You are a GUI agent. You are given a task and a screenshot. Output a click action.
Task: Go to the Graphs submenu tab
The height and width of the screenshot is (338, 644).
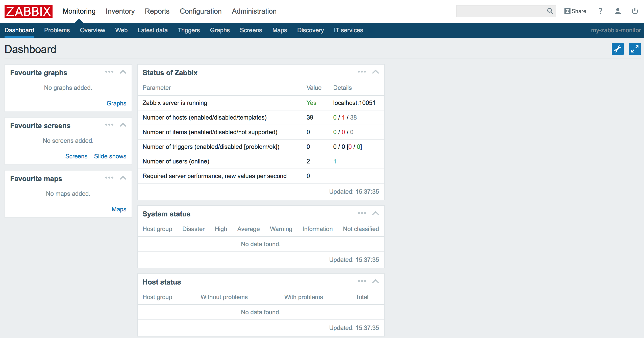[x=220, y=30]
